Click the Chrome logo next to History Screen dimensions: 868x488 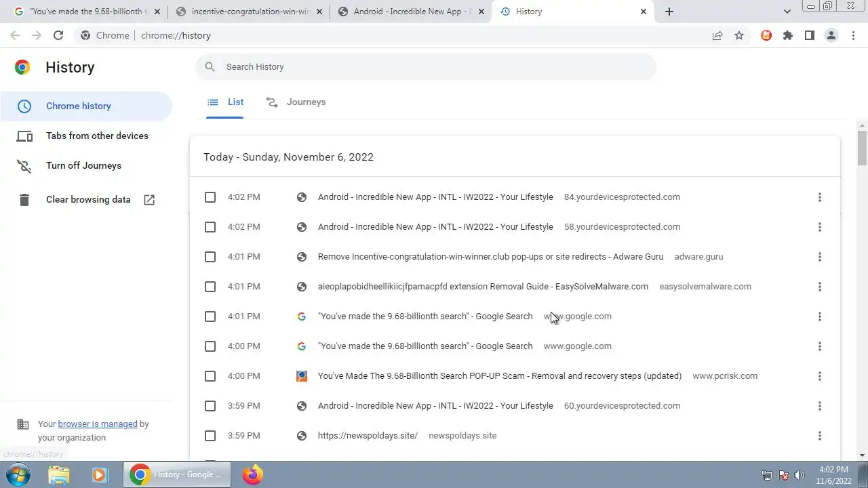click(x=22, y=67)
